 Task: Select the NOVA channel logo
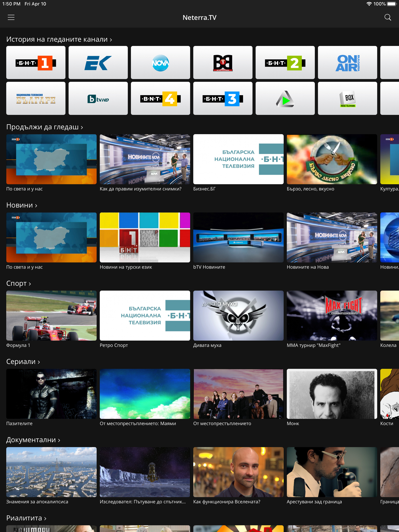pos(160,63)
